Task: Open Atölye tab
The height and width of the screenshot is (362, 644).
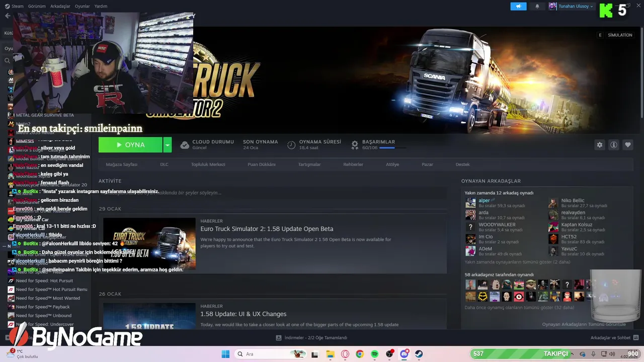Action: tap(392, 164)
